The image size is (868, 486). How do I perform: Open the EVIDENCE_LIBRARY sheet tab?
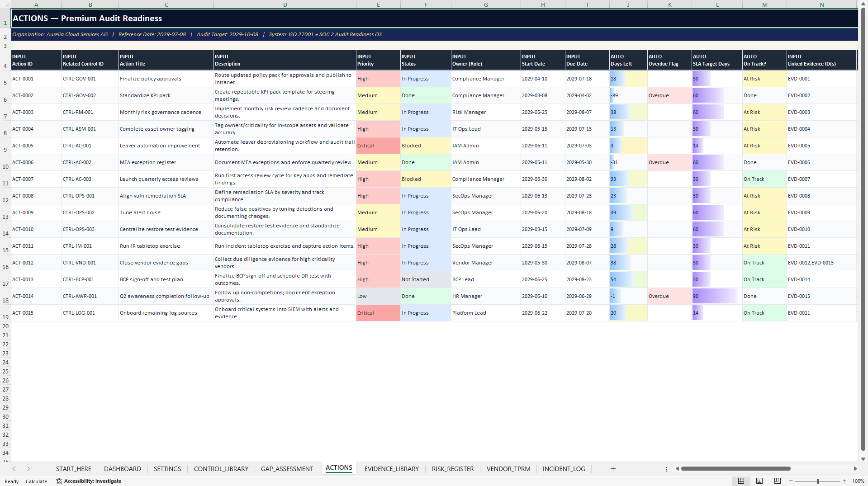coord(392,469)
